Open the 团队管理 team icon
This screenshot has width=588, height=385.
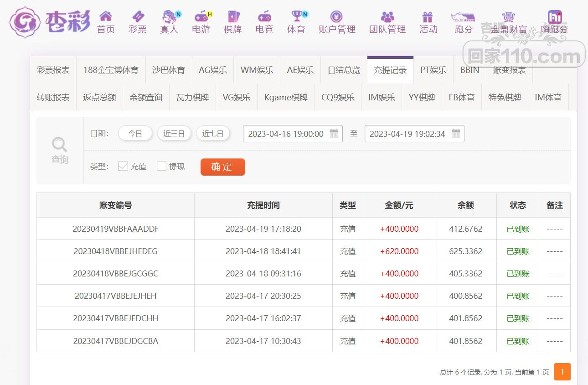(387, 17)
